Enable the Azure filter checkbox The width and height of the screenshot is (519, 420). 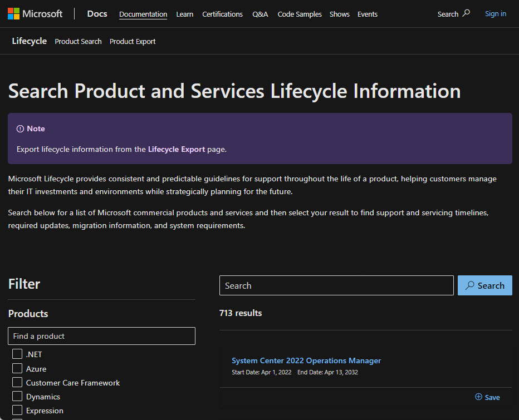pyautogui.click(x=17, y=368)
